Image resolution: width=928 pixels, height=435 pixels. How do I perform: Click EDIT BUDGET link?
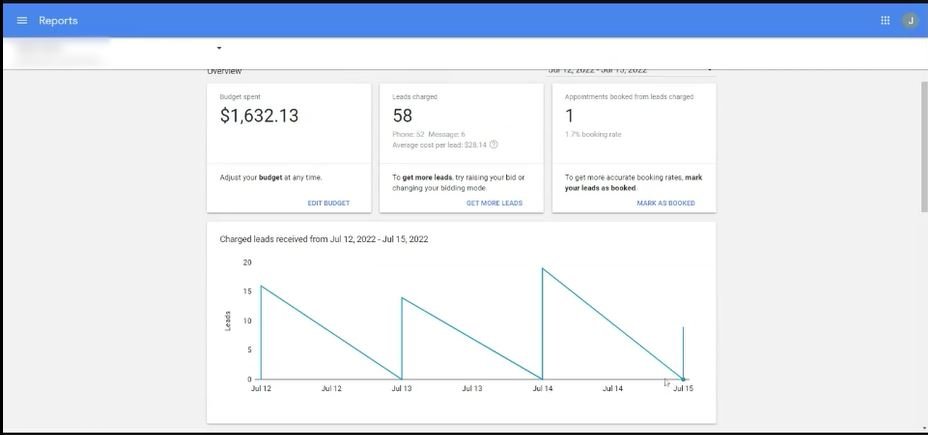[328, 203]
